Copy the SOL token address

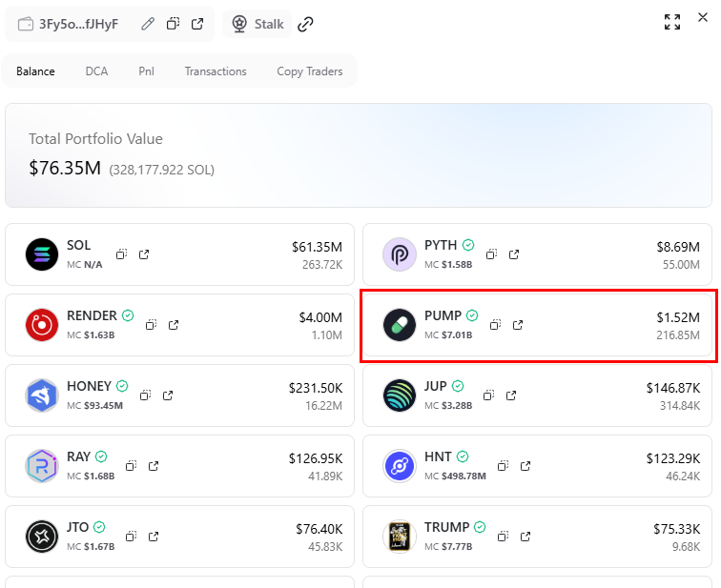point(122,254)
